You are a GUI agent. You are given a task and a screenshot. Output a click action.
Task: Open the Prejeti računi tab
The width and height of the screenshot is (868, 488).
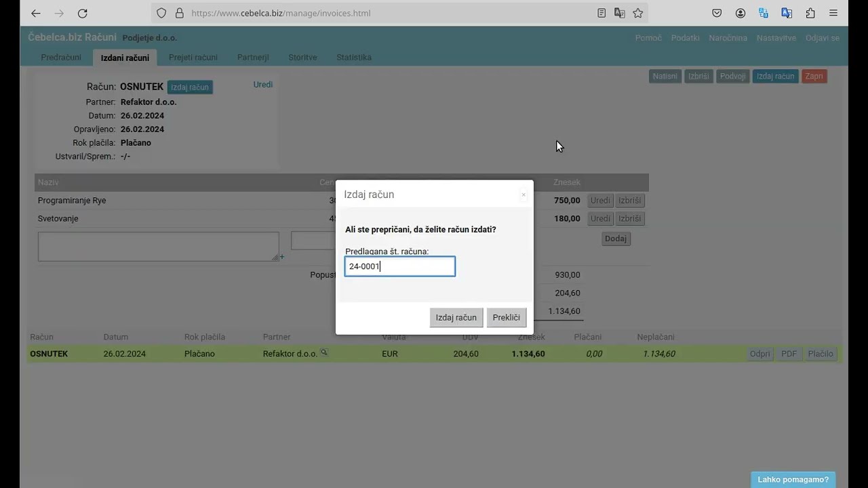pyautogui.click(x=193, y=58)
